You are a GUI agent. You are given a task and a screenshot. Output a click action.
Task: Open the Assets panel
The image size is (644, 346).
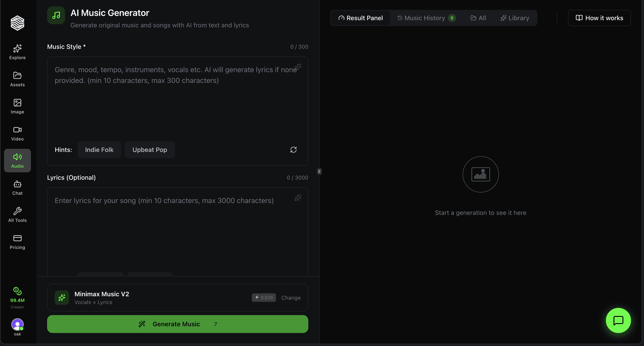pyautogui.click(x=17, y=79)
